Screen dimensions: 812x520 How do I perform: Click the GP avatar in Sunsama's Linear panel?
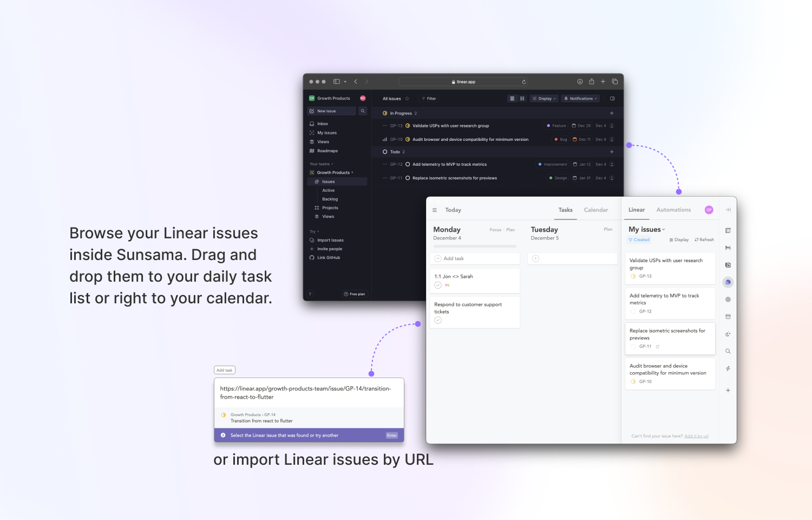pyautogui.click(x=709, y=210)
